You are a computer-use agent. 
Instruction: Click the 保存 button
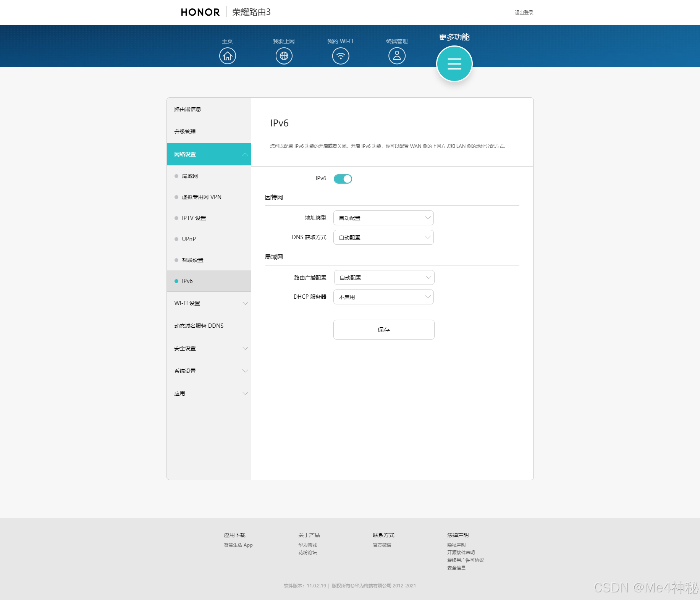pyautogui.click(x=384, y=330)
